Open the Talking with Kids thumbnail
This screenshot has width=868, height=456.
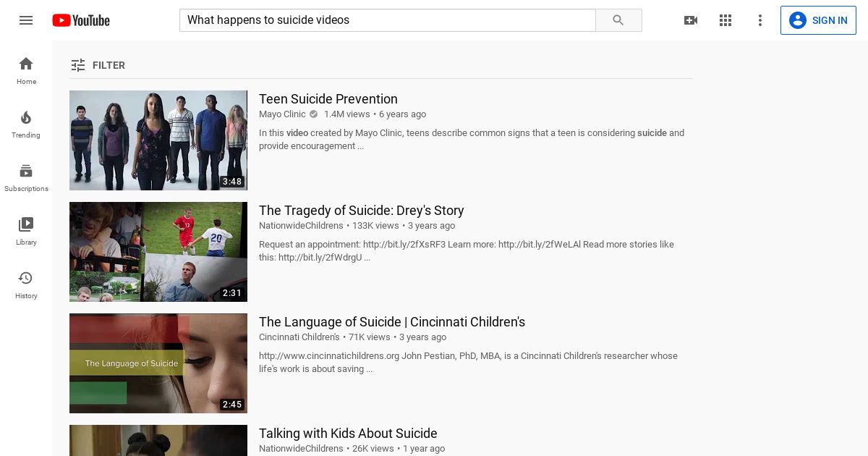pos(158,440)
